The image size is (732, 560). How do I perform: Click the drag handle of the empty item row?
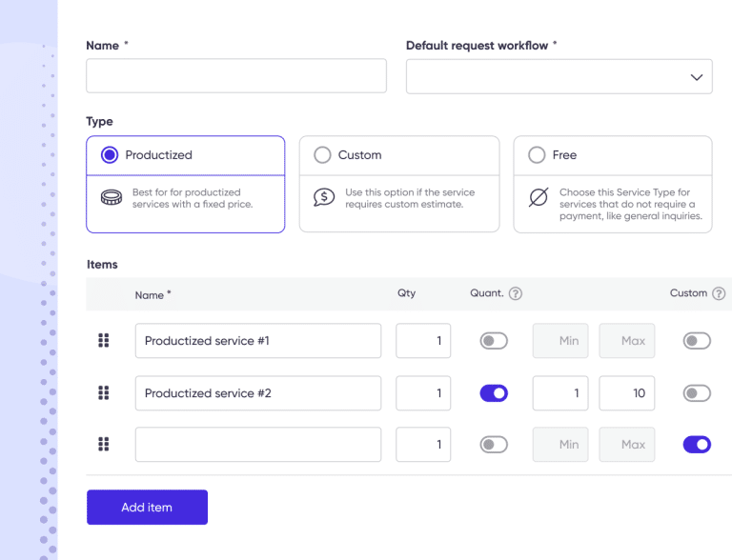click(104, 444)
